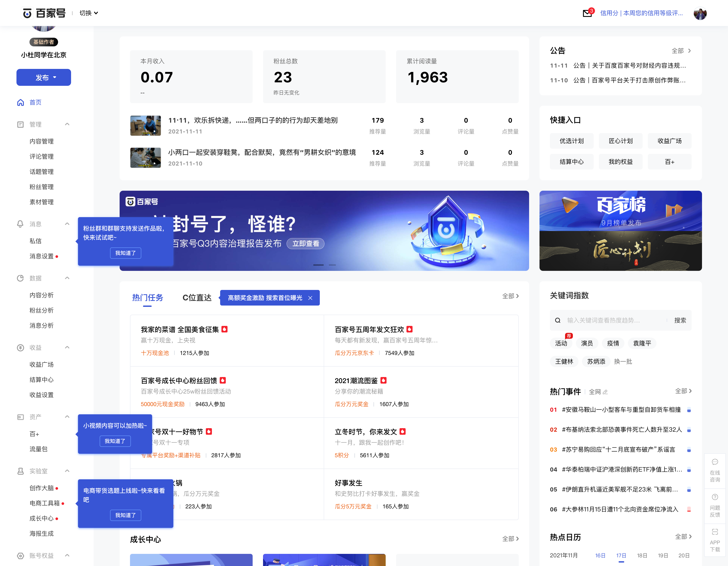Collapse the 管理 sidebar section
The height and width of the screenshot is (566, 728).
[x=67, y=124]
